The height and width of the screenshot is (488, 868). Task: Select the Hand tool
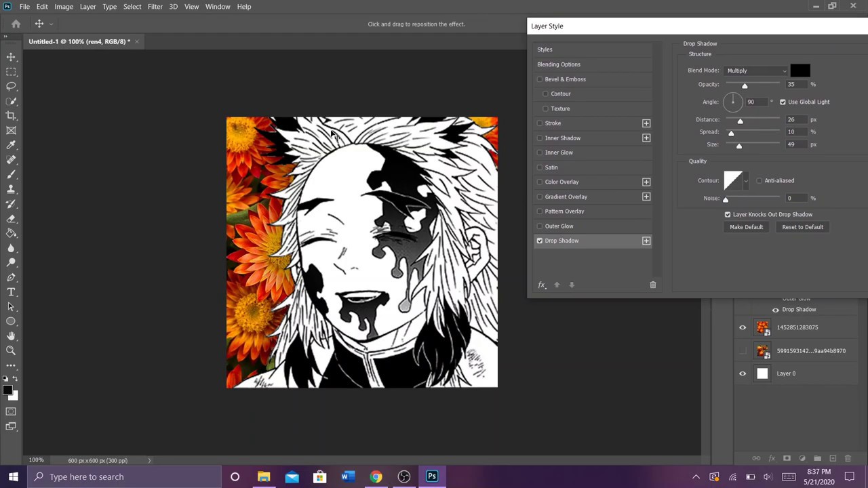(x=11, y=336)
